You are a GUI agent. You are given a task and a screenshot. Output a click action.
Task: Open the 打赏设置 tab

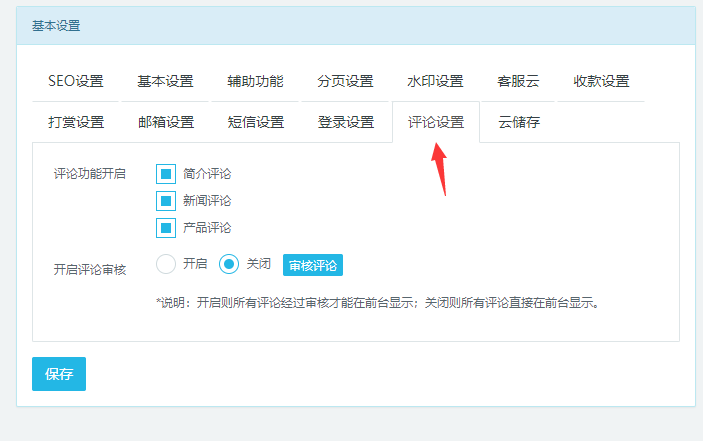76,123
